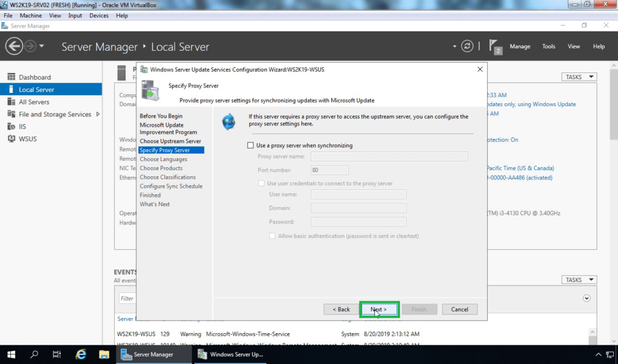The width and height of the screenshot is (618, 364).
Task: Open File and Storage Services
Action: coord(55,114)
